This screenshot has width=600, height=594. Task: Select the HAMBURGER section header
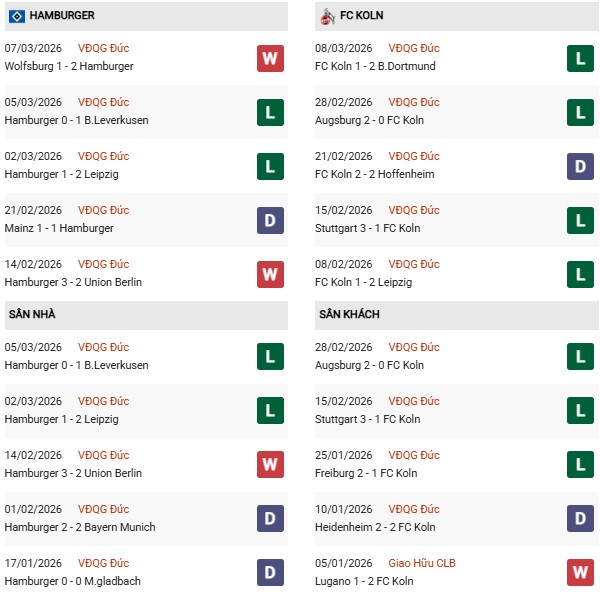click(x=62, y=16)
